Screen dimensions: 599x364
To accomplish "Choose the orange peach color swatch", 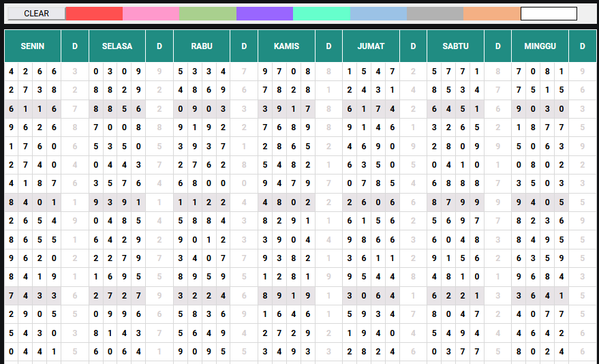I will [491, 14].
